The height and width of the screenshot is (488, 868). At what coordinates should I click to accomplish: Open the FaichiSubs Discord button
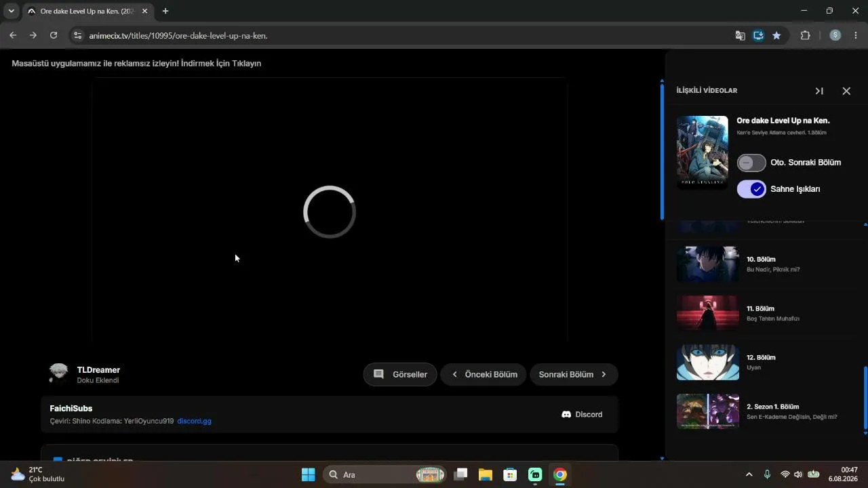tap(582, 414)
